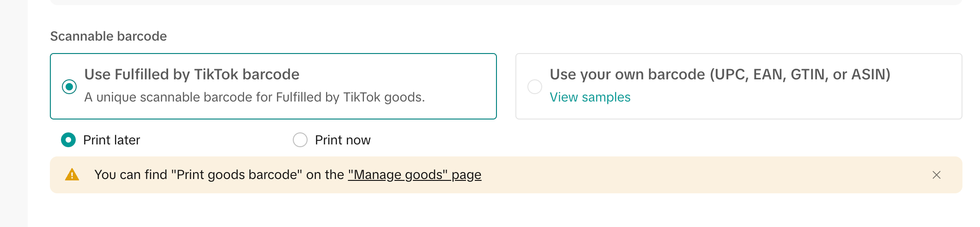Select the Fulfilled by TikTok barcode radio button

point(69,87)
